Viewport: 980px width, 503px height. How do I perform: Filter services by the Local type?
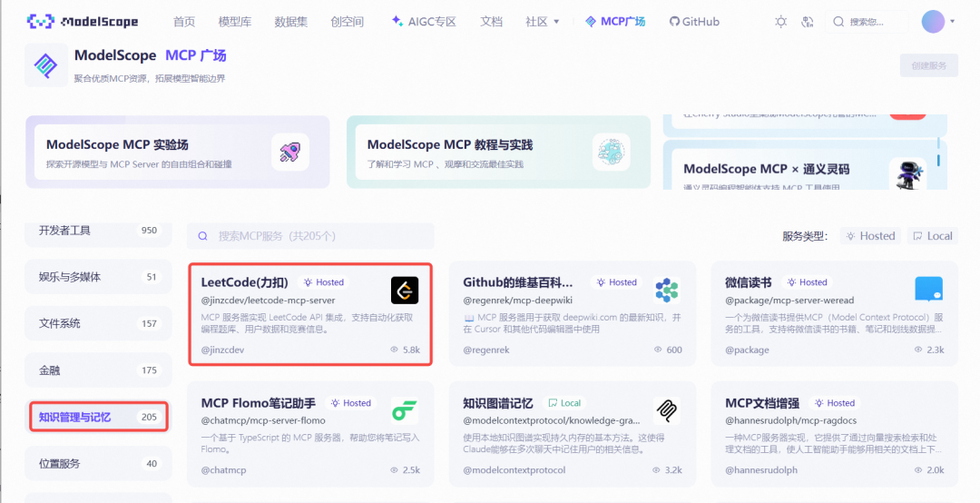(x=933, y=236)
